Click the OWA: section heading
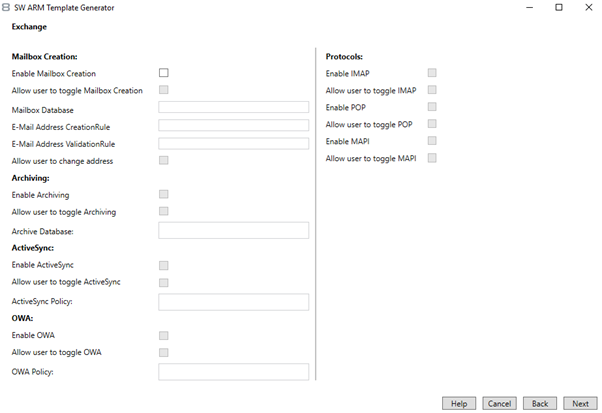 22,318
